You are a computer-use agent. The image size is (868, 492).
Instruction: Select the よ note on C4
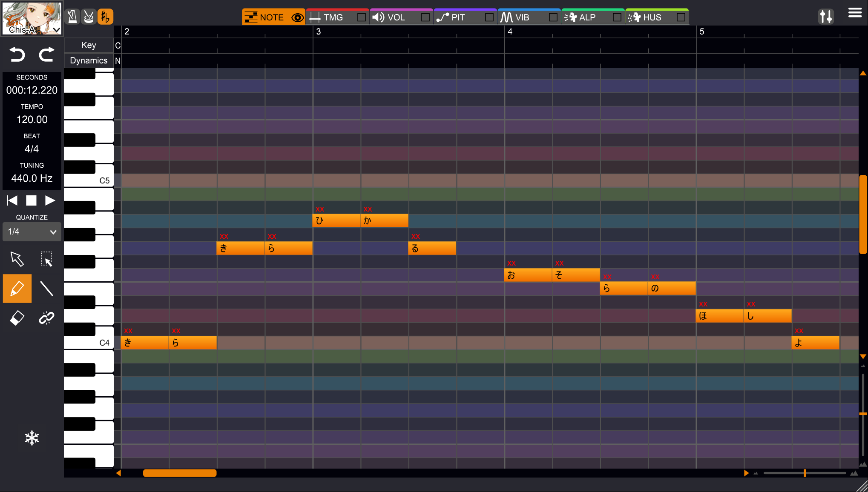tap(816, 343)
